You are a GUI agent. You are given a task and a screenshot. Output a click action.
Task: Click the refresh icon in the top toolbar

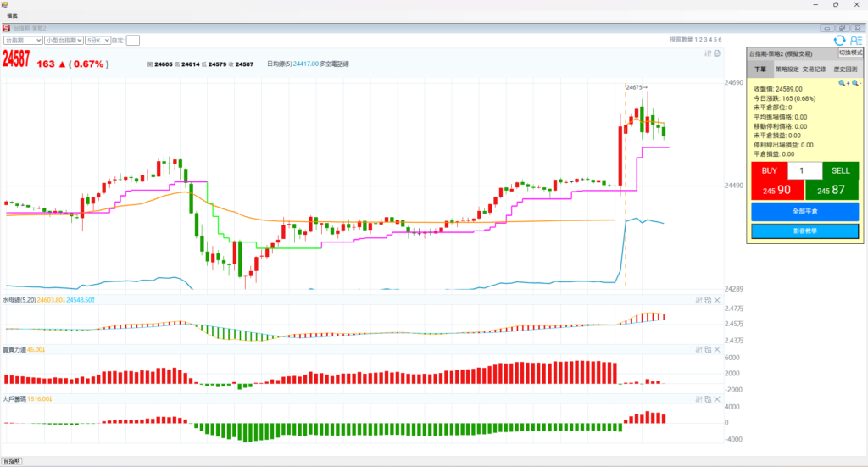(839, 40)
